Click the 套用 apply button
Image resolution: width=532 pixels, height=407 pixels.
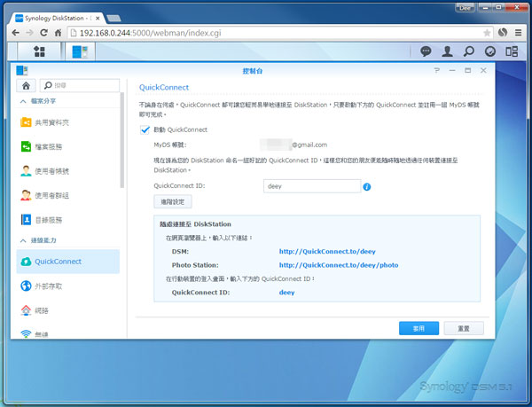pyautogui.click(x=419, y=327)
